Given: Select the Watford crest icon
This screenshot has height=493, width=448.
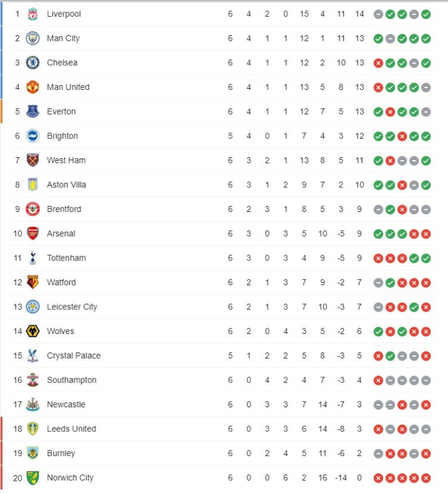Looking at the screenshot, I should 33,282.
